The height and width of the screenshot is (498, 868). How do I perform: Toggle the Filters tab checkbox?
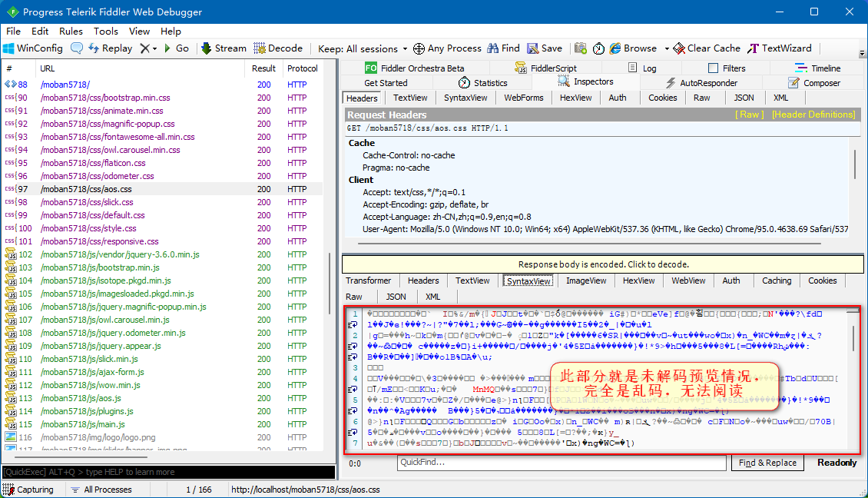[713, 68]
